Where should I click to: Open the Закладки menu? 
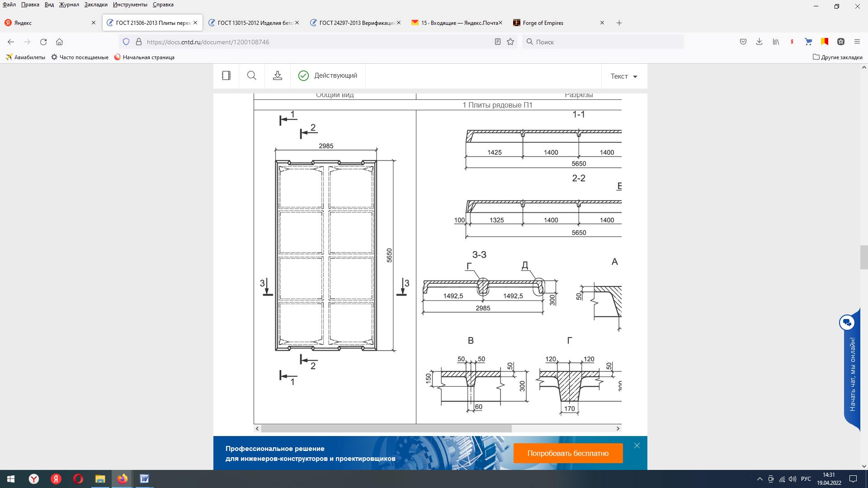point(96,5)
